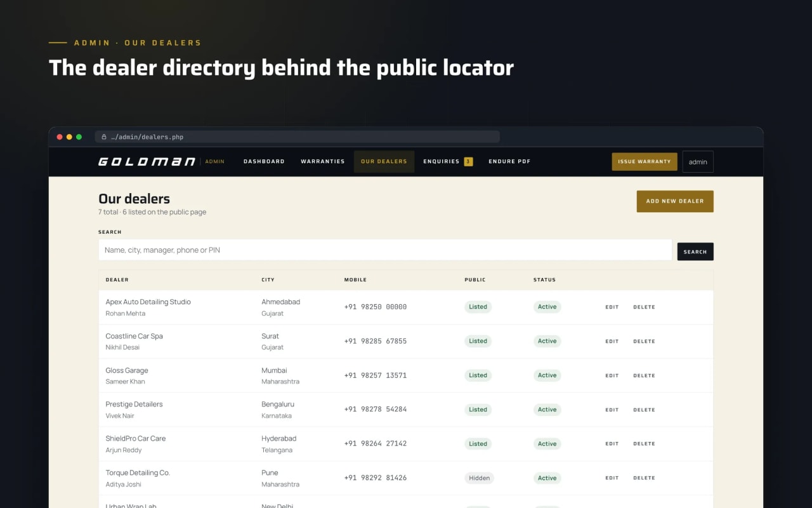
Task: Click the Issue Warranty button
Action: click(x=645, y=161)
